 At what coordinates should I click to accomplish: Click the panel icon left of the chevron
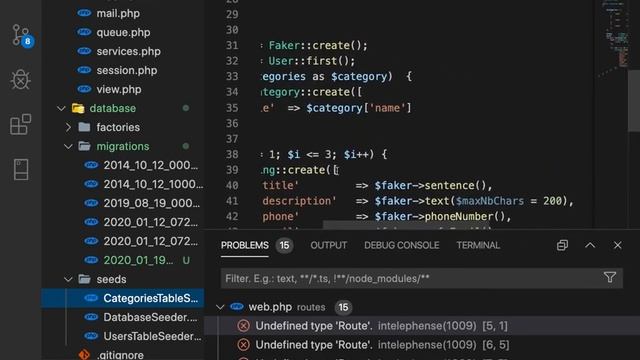click(562, 245)
